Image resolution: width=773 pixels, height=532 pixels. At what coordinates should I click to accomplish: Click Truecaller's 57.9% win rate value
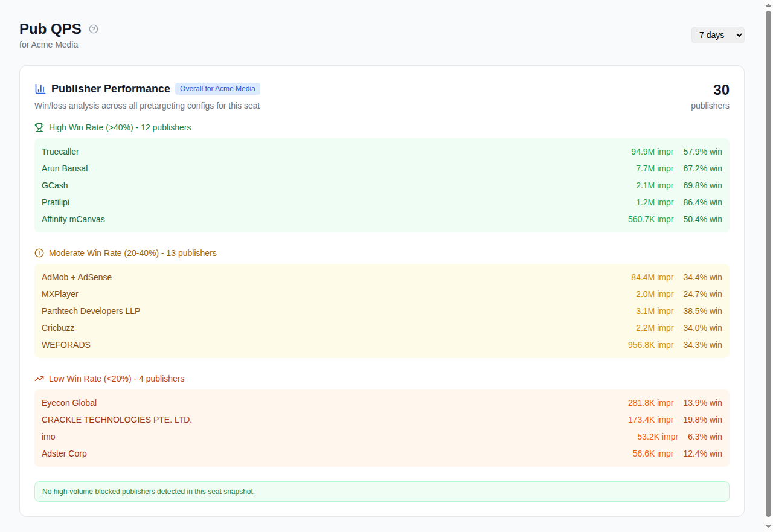[702, 152]
